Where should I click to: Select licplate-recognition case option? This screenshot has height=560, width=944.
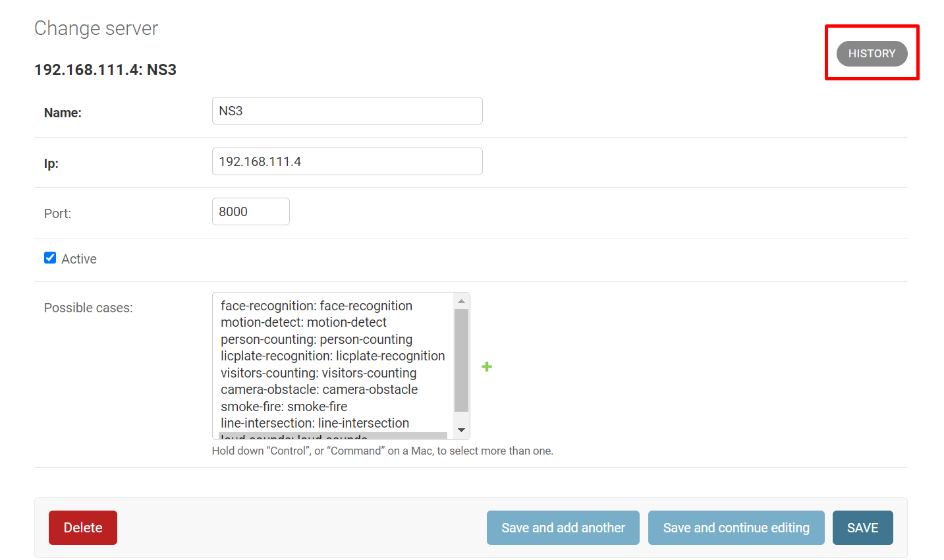click(333, 356)
